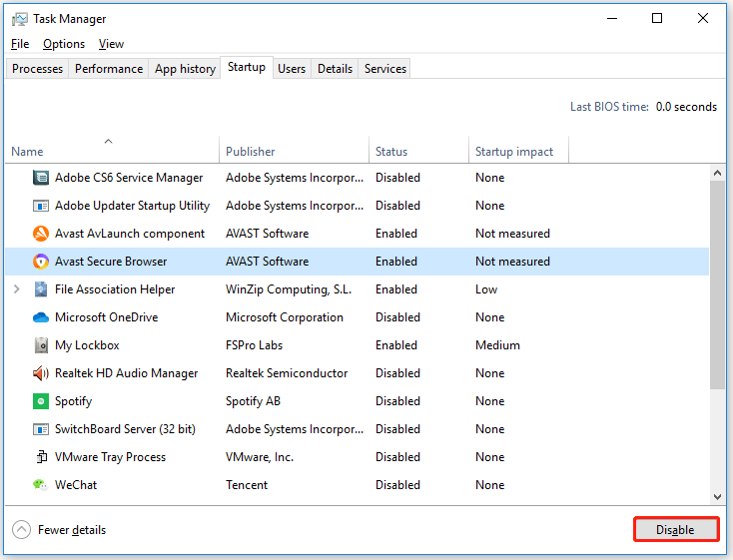The width and height of the screenshot is (733, 560).
Task: Select the WeChat row name
Action: (76, 485)
